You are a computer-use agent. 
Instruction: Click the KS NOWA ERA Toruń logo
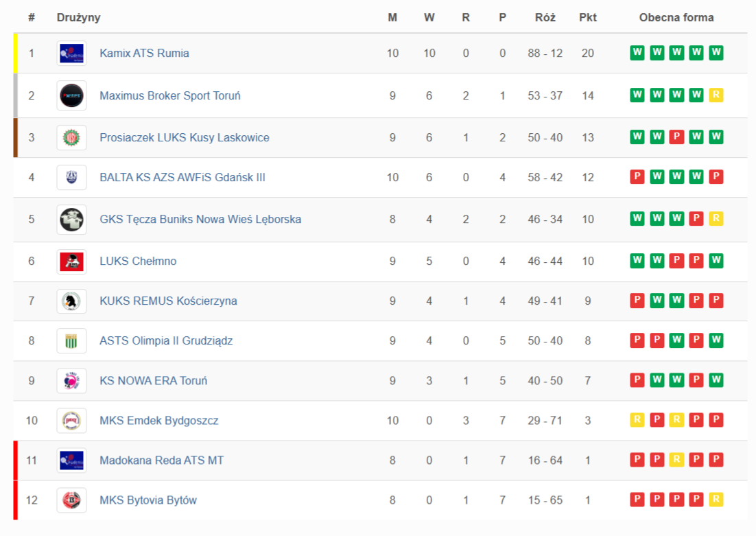[x=71, y=381]
